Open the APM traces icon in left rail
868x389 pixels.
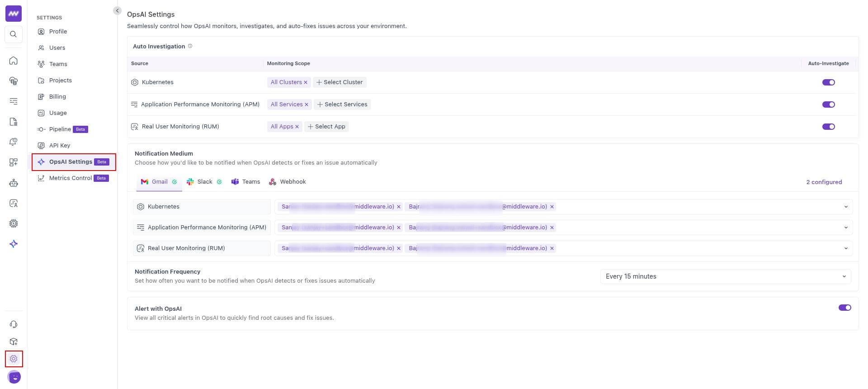(14, 101)
